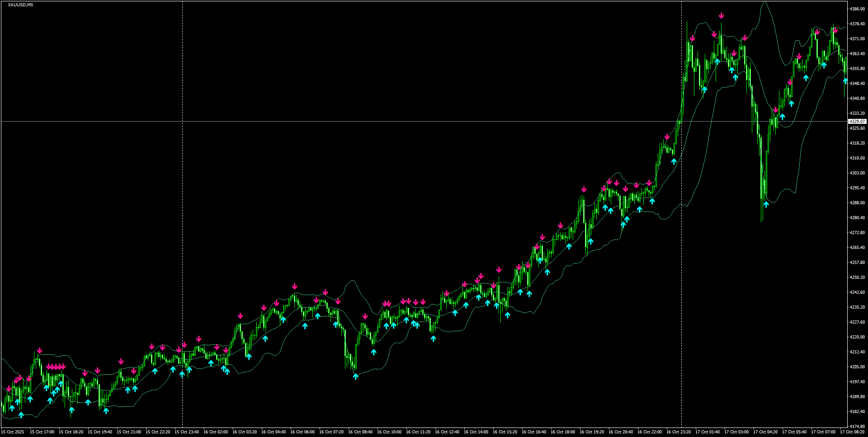This screenshot has width=868, height=437.
Task: Select the pink down arrow at the 16 Oct 06:00 swing high
Action: pos(295,286)
